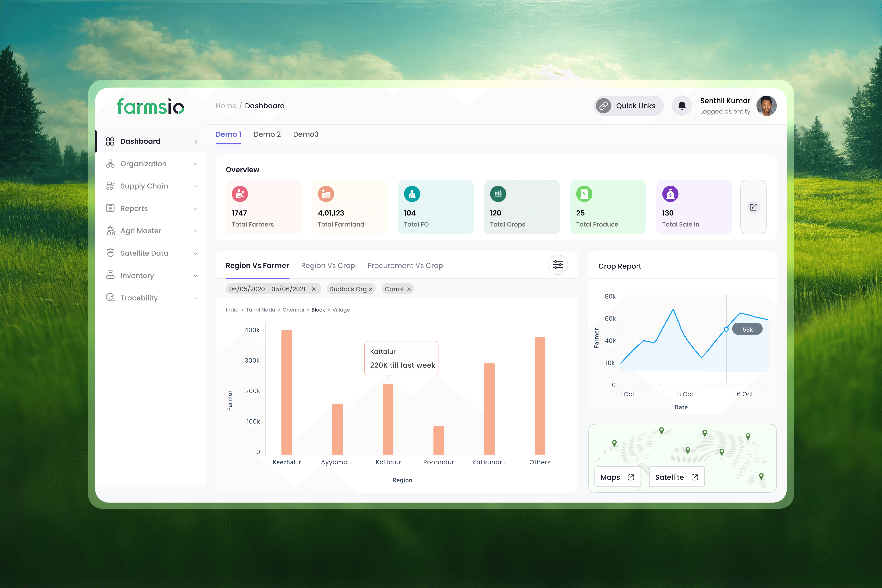Expand the Supply Chain menu chevron
The height and width of the screenshot is (588, 882).
tap(195, 186)
